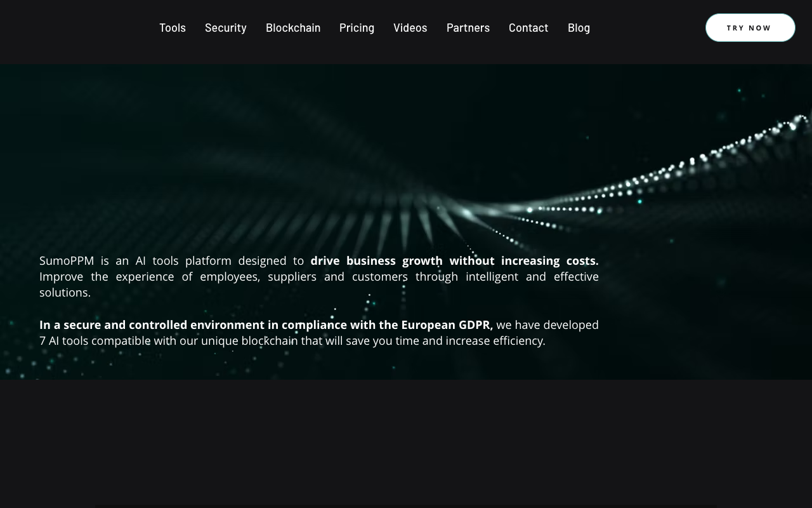Go to the Partners page

pyautogui.click(x=468, y=27)
